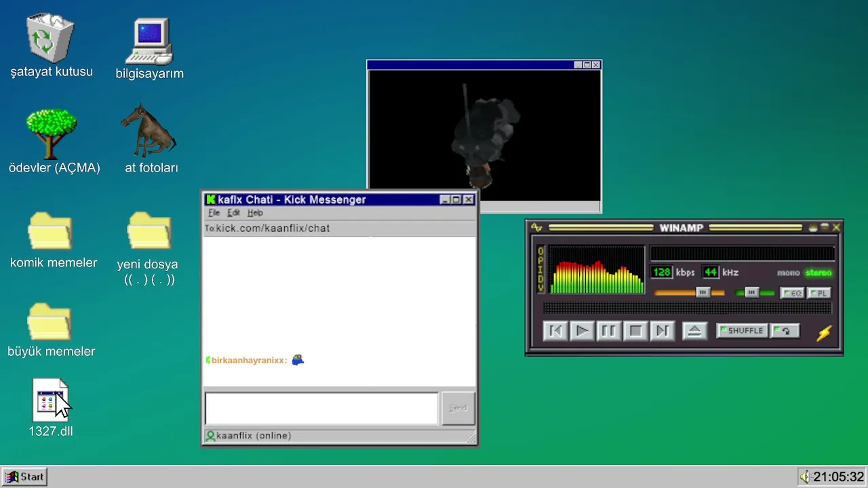Click Winamp previous track button

tap(555, 331)
